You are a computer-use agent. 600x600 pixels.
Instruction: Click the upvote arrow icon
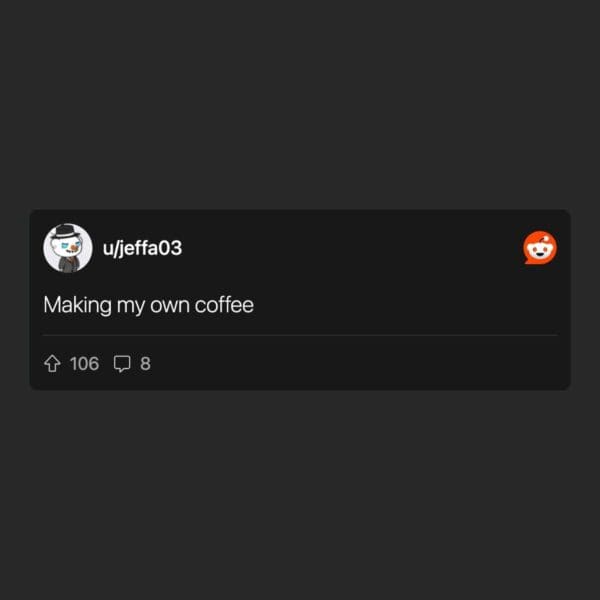(x=52, y=364)
